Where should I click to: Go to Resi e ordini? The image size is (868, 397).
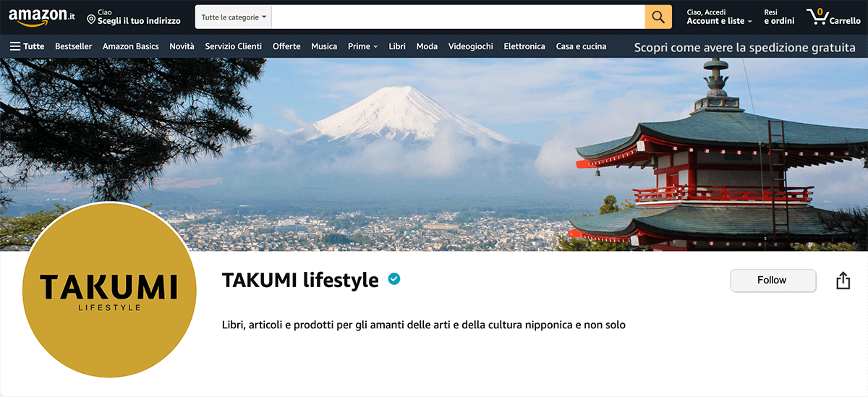point(779,17)
